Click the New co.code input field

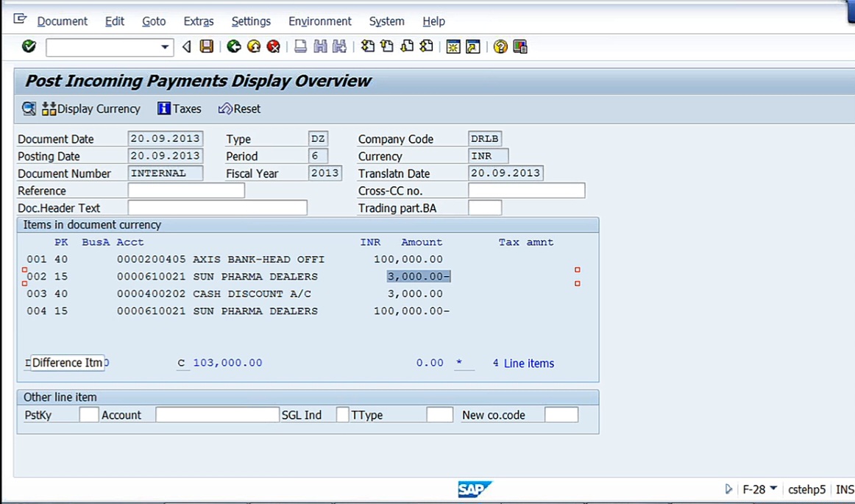tap(561, 414)
